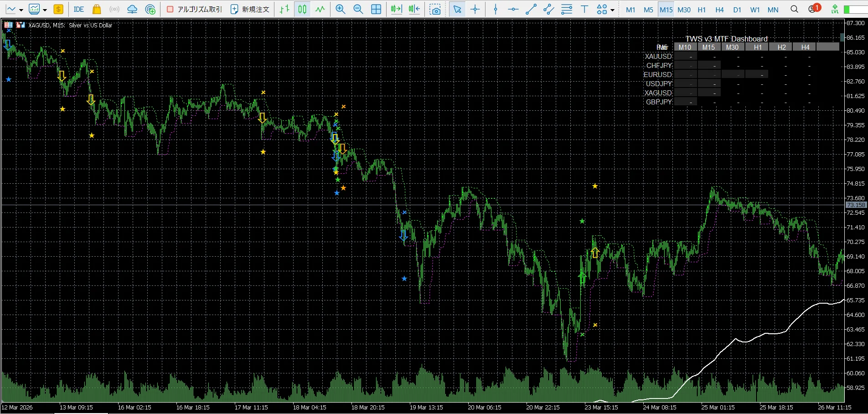The height and width of the screenshot is (414, 868).
Task: Select the Fibonacci retracement tool
Action: tap(567, 9)
